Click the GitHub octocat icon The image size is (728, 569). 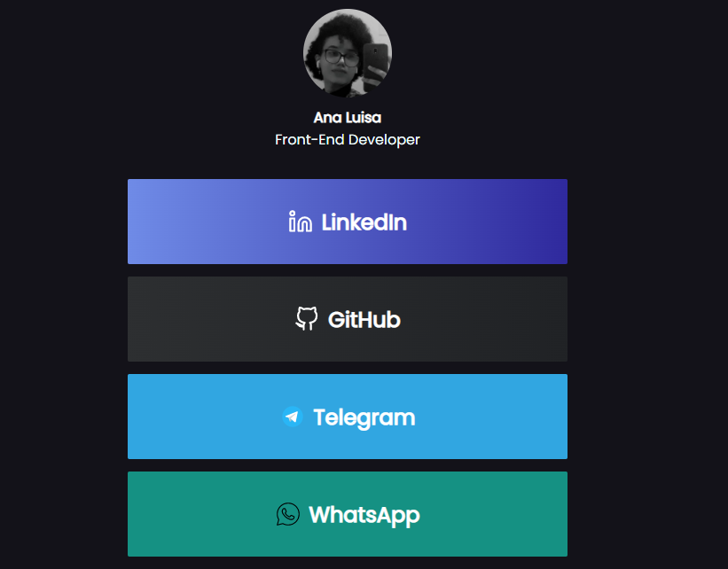point(307,318)
